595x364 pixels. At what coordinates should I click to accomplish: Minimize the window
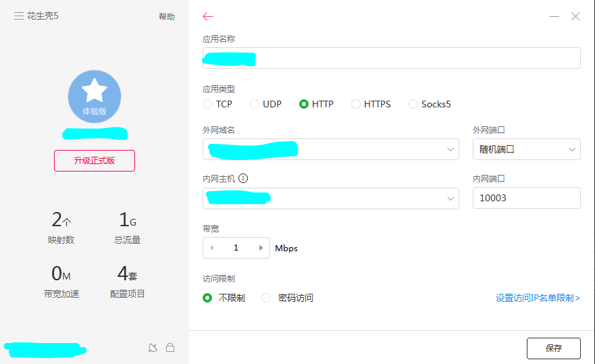(554, 16)
